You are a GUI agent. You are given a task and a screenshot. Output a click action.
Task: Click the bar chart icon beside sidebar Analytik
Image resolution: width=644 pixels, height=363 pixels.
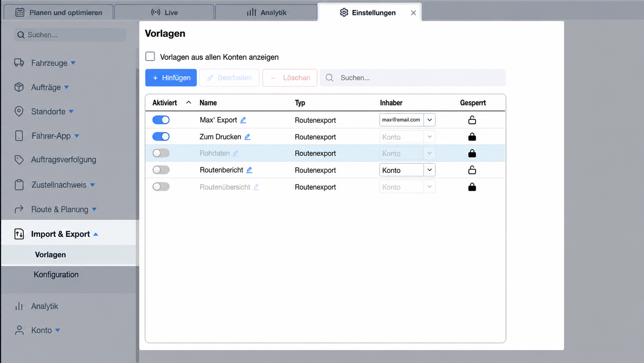(x=19, y=306)
